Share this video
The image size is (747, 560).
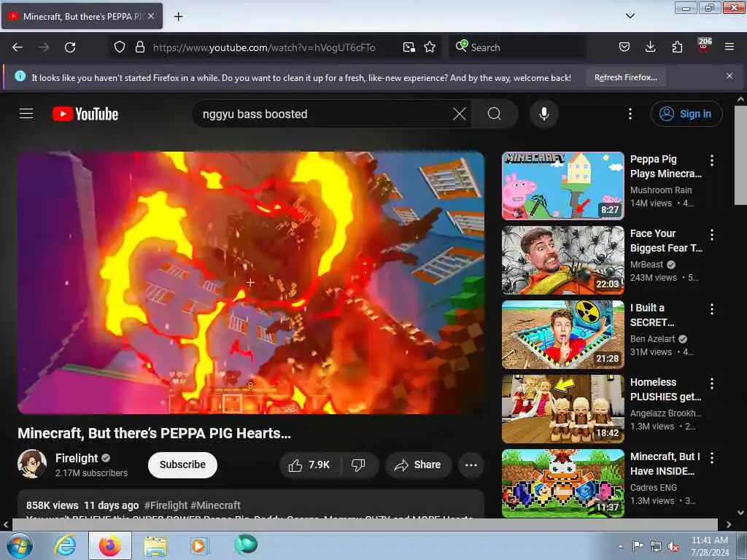coord(418,464)
